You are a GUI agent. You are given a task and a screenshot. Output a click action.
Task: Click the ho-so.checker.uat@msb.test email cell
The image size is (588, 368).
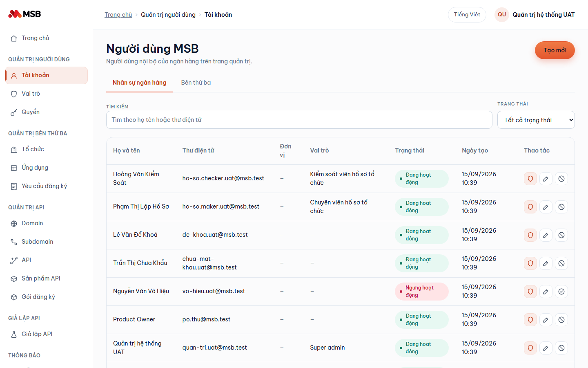pyautogui.click(x=223, y=178)
